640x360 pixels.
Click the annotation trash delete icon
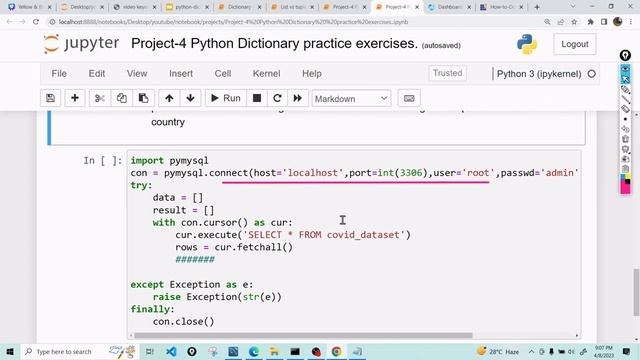tap(625, 139)
